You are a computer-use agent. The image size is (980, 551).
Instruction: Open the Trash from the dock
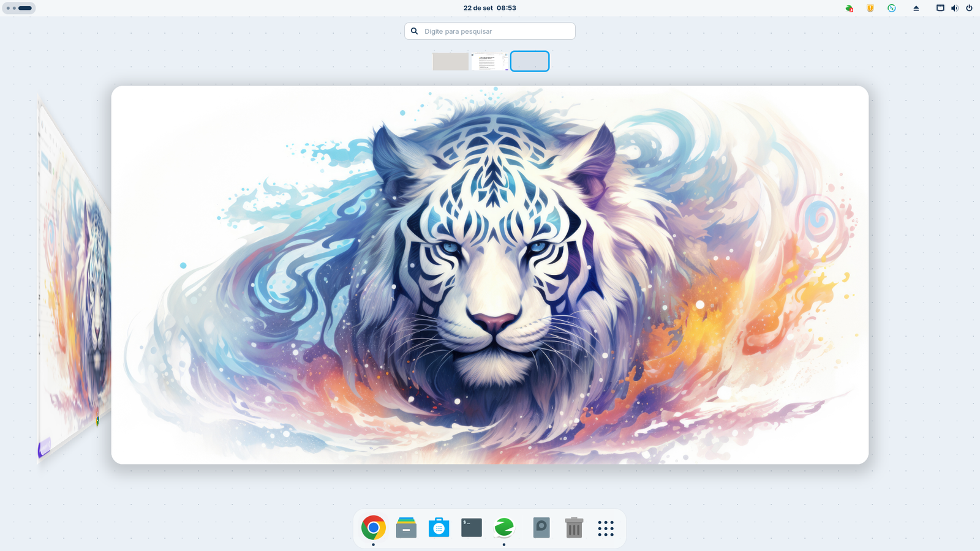pyautogui.click(x=574, y=528)
